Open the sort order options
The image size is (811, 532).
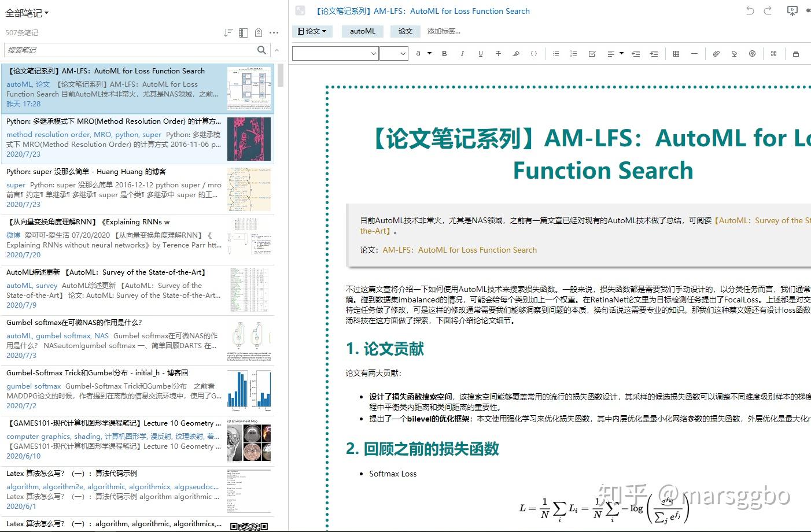(x=228, y=33)
